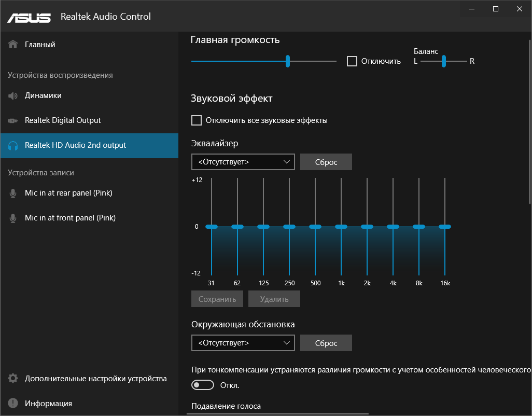Click the 1k equalizer band handle
This screenshot has height=416, width=532.
pyautogui.click(x=341, y=227)
